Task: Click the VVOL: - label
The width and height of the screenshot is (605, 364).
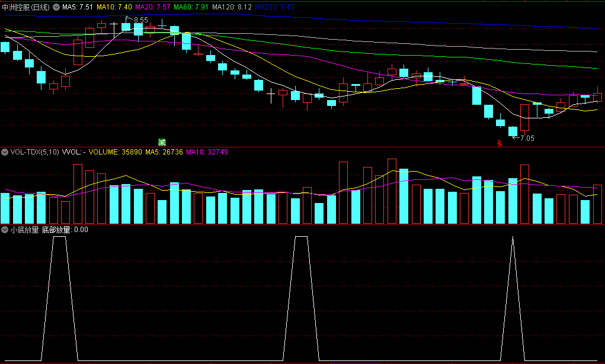Action: pyautogui.click(x=73, y=152)
